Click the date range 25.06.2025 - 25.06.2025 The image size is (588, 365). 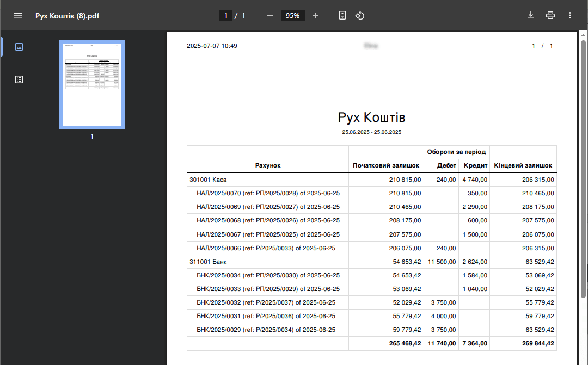[372, 132]
